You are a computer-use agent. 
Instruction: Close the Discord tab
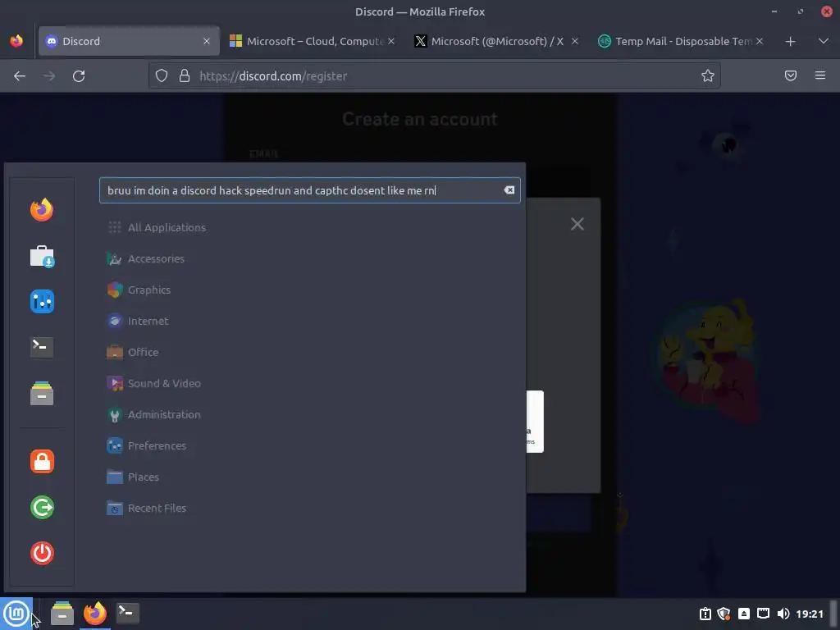click(x=206, y=41)
